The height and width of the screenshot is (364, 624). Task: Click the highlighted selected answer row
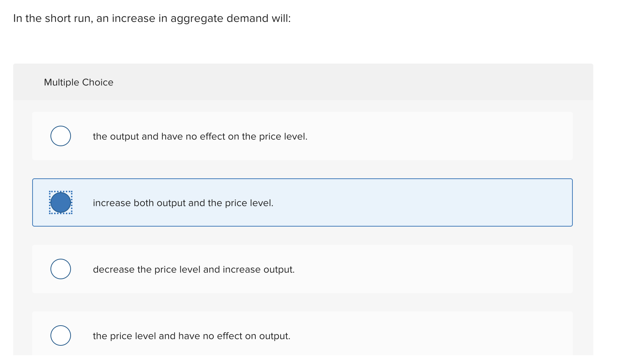pos(302,202)
